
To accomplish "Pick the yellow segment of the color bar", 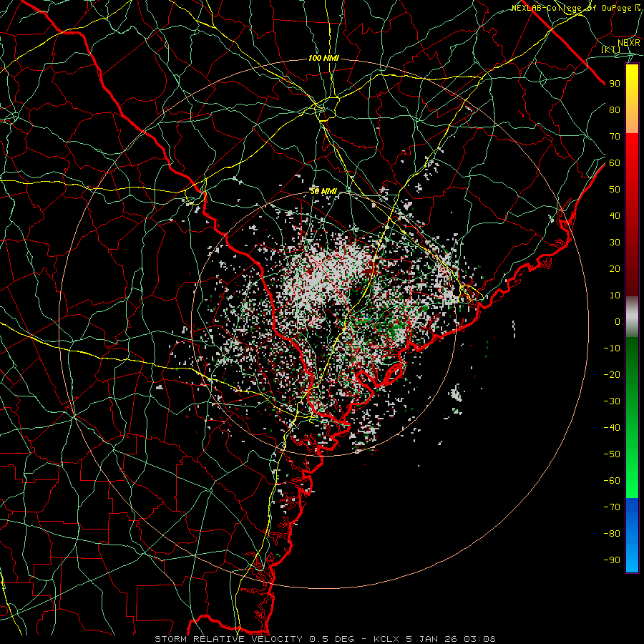I will pyautogui.click(x=632, y=99).
